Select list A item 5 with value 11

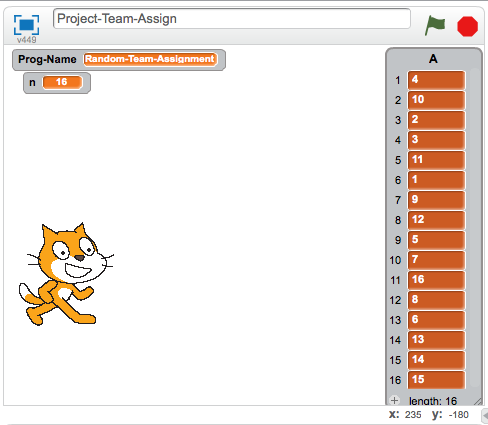436,160
